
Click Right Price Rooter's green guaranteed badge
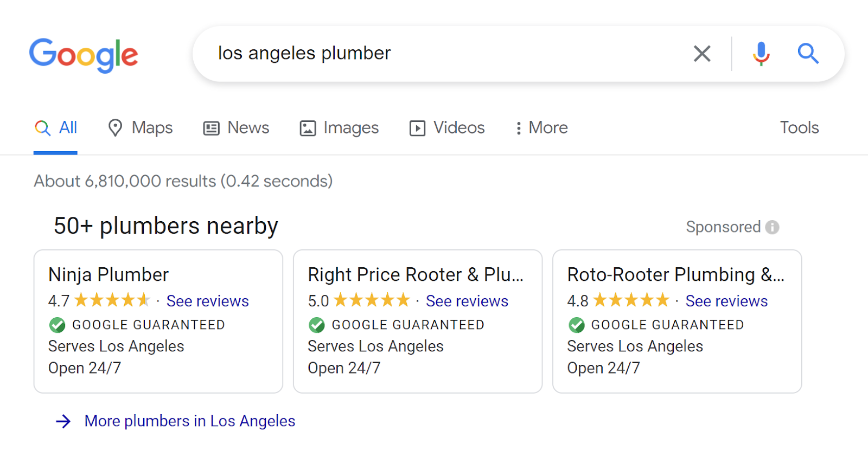coord(317,325)
